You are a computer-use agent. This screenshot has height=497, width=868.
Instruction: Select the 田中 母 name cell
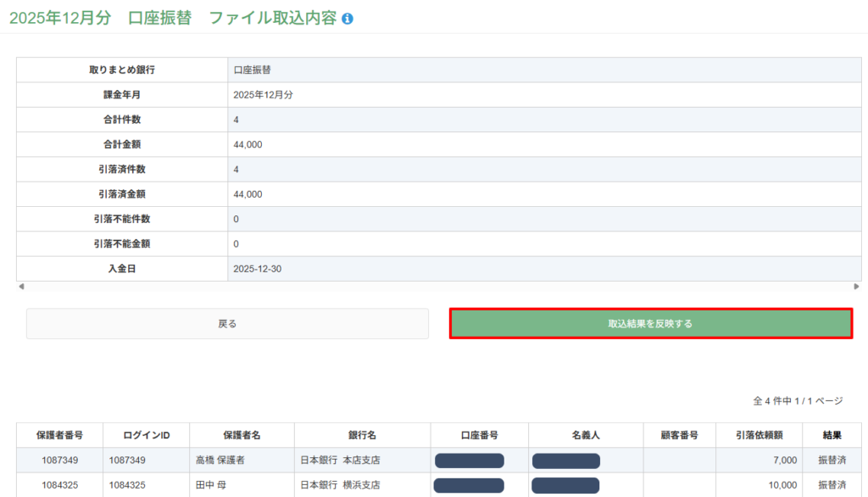[210, 485]
